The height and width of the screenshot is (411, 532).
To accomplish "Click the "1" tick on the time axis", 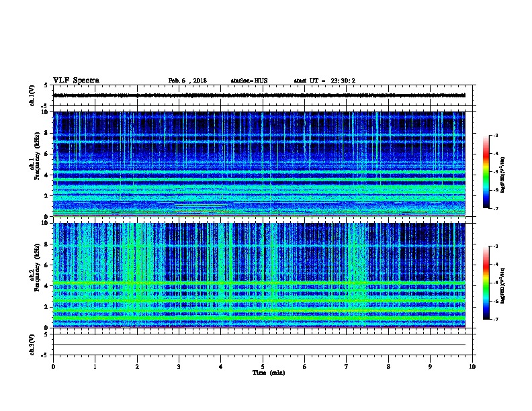I will tap(95, 367).
